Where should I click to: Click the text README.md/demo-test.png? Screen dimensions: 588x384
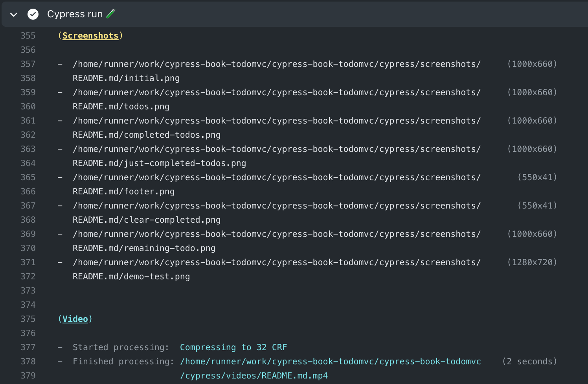coord(131,277)
